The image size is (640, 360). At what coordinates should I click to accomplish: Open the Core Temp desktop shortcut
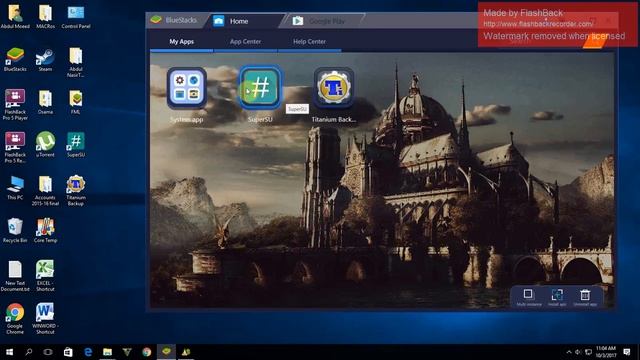tap(45, 231)
